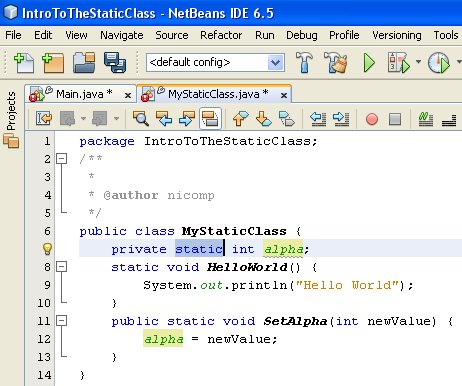Click the Open Project folder icon
Viewport: 462px width, 386px height.
point(84,62)
